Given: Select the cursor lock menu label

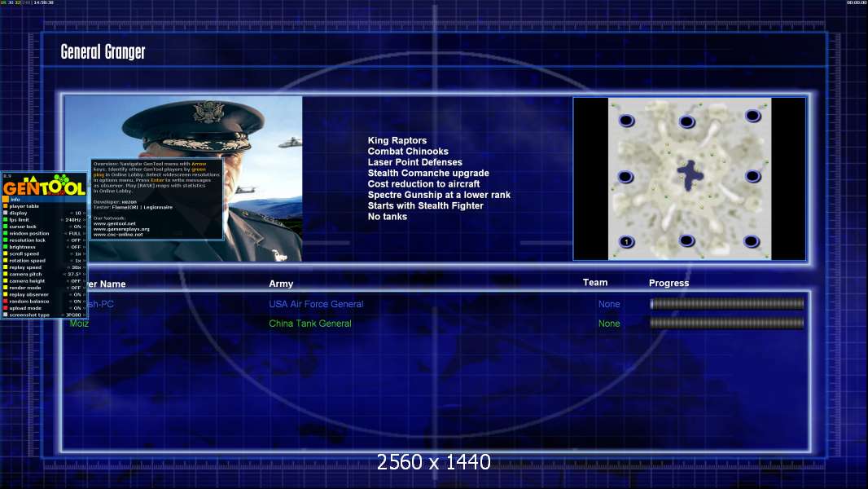Looking at the screenshot, I should (x=23, y=227).
